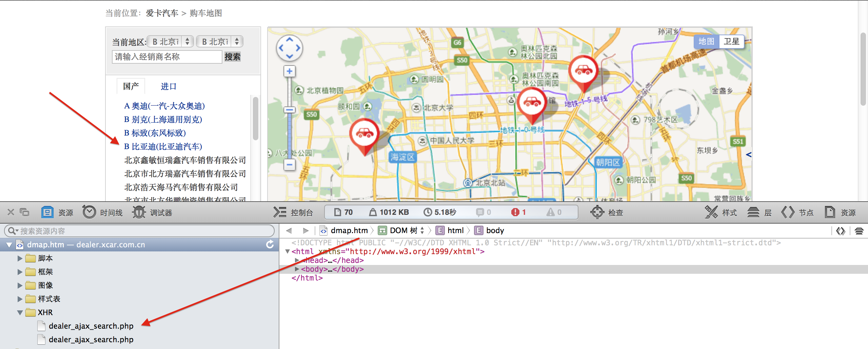Expand the 图像 folder
Viewport: 868px width, 349px height.
point(20,285)
